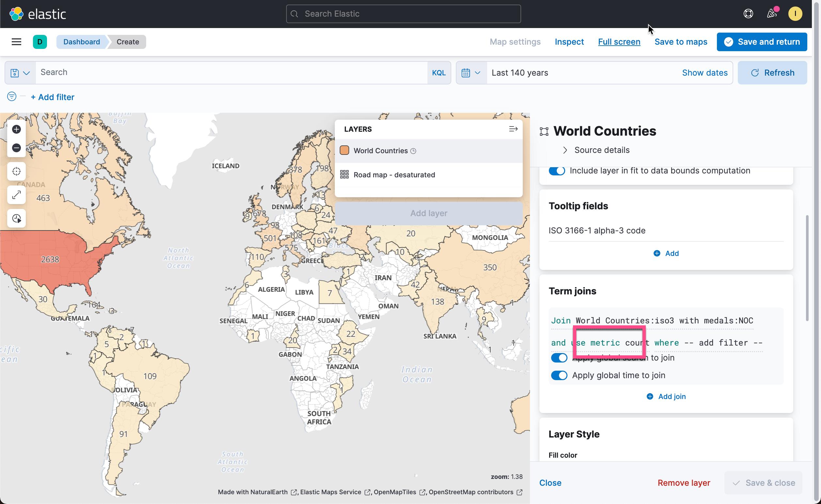Open Inspect
Screen dimensions: 821x504
569,42
